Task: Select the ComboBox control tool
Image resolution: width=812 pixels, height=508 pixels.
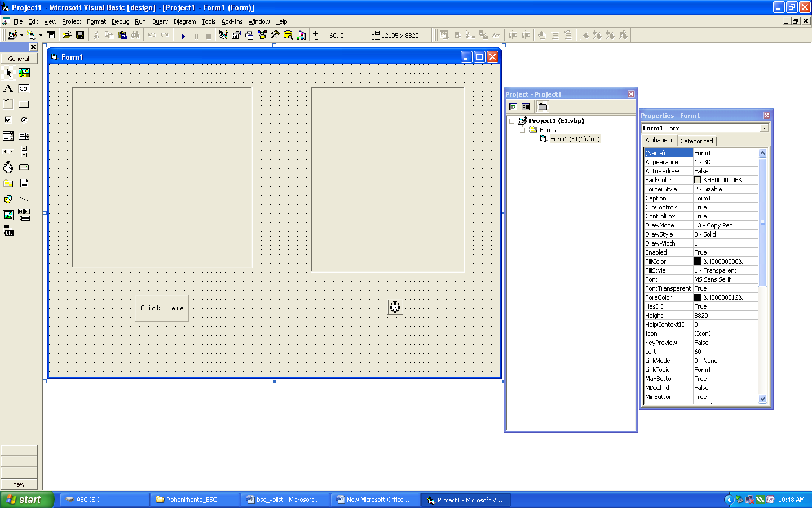Action: coord(8,136)
